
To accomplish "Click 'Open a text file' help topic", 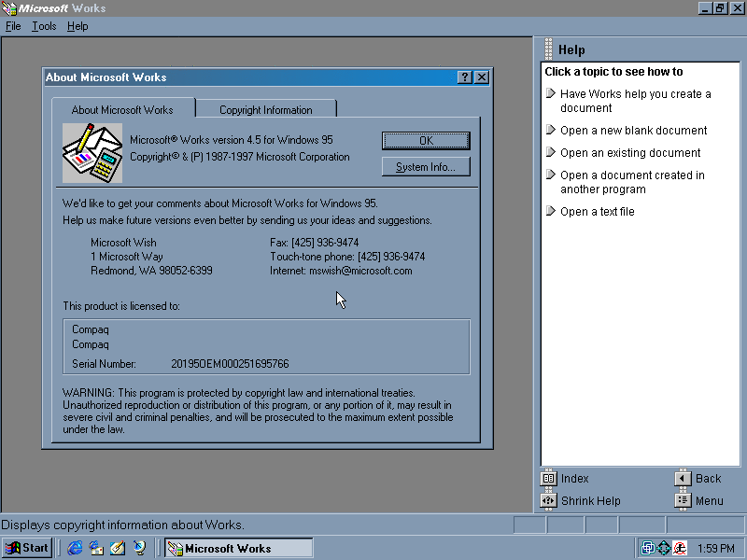I will pyautogui.click(x=598, y=211).
